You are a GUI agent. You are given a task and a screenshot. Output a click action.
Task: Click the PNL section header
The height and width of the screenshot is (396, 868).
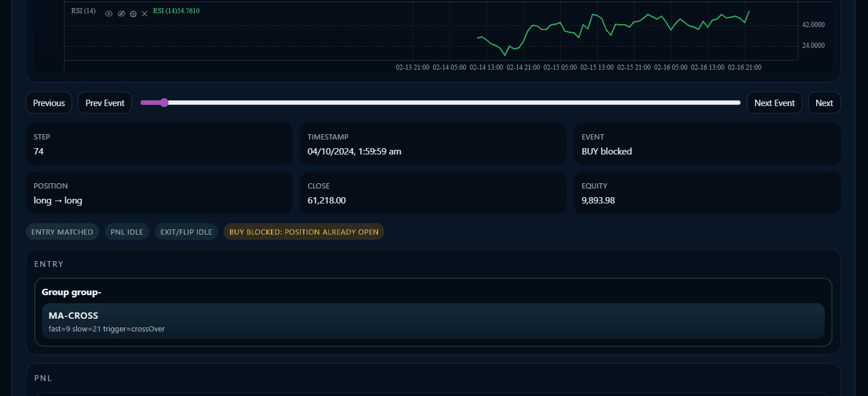pos(43,378)
